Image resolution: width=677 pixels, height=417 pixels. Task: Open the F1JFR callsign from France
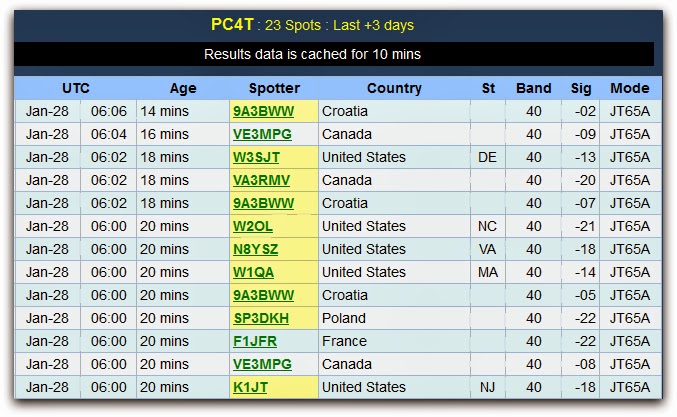[x=255, y=341]
